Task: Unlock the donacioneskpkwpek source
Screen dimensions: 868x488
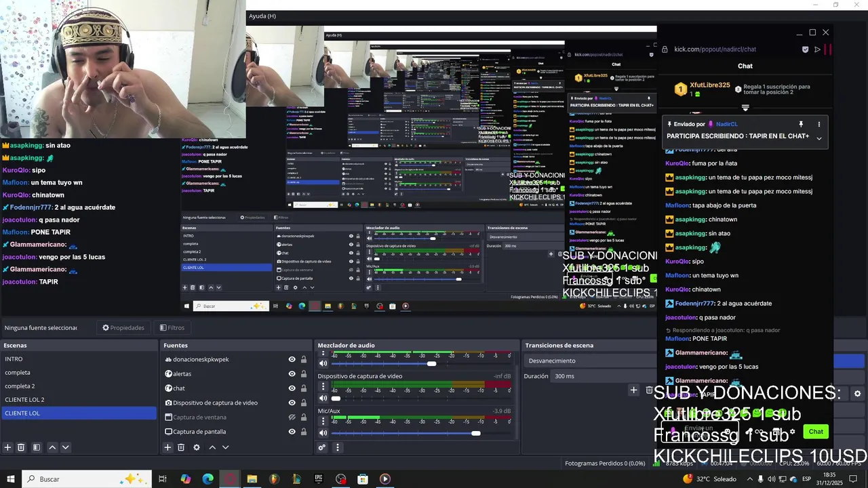Action: (304, 359)
